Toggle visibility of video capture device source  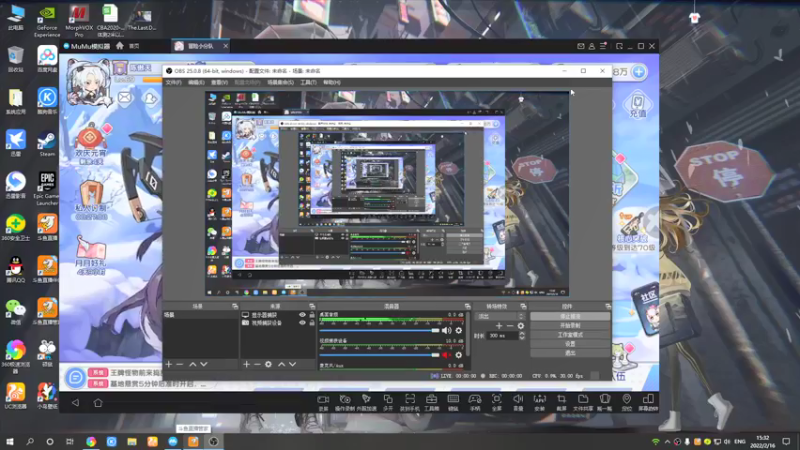(302, 322)
